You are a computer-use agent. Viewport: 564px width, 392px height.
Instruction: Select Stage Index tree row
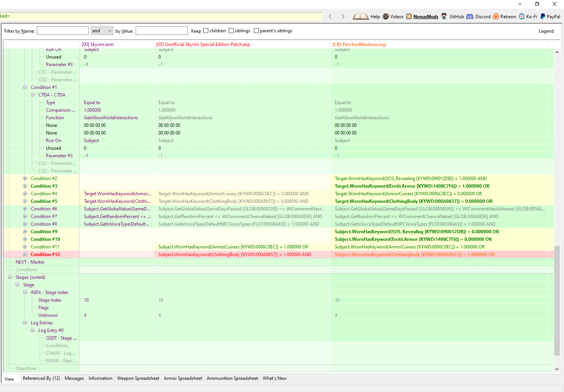click(50, 300)
